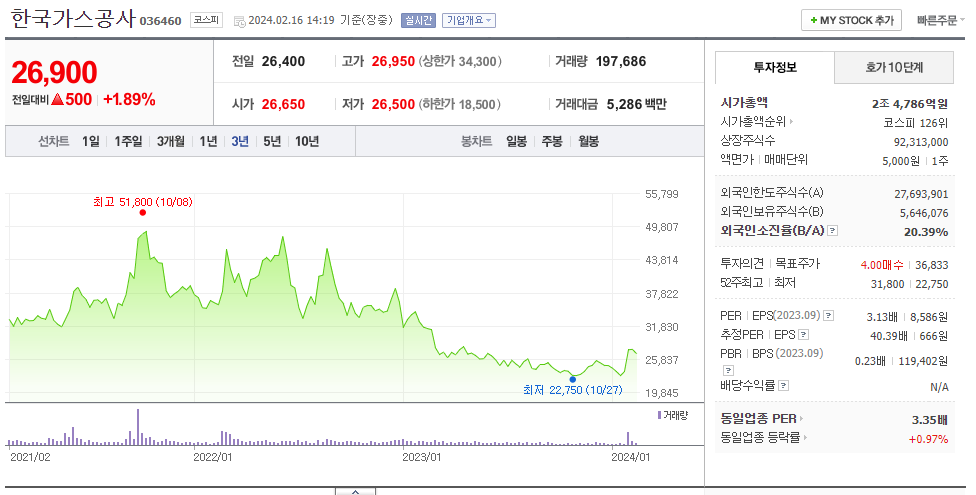This screenshot has height=495, width=976.
Task: Expand the 기업개요 dropdown
Action: 469,20
